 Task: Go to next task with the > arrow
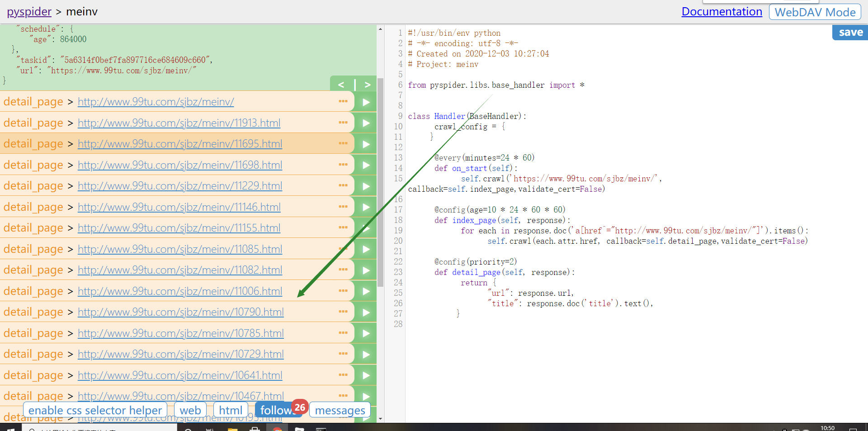[367, 85]
